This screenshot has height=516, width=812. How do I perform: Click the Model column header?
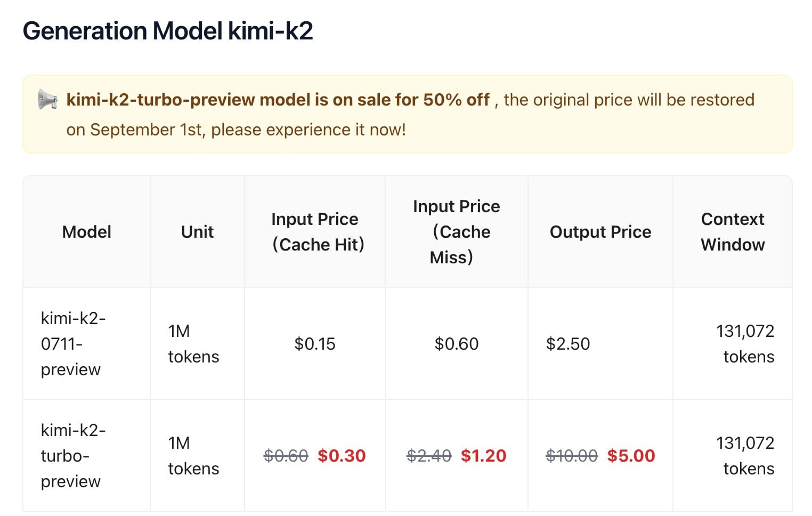pyautogui.click(x=86, y=232)
